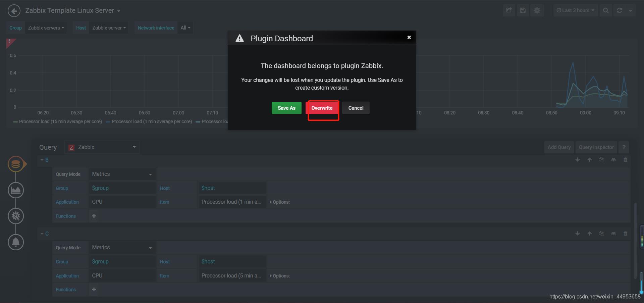Screen dimensions: 644x303
Task: Move query C down
Action: [578, 234]
